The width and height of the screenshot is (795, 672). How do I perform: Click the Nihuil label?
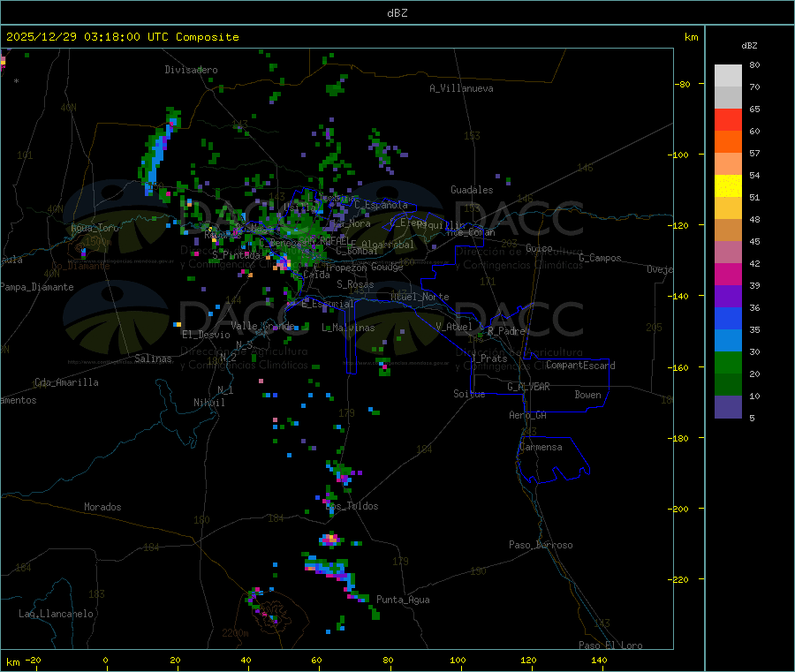209,403
